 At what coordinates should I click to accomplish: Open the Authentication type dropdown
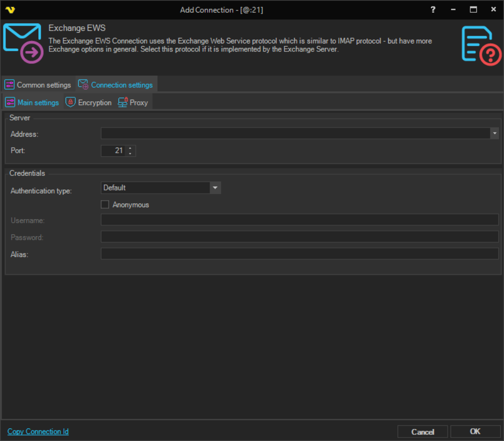215,188
